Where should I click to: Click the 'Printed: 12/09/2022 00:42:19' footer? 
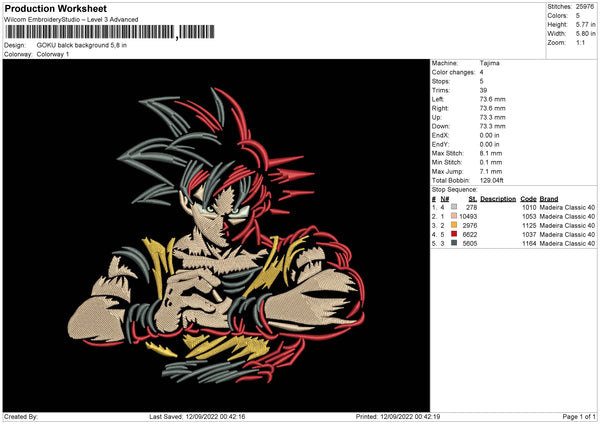(398, 417)
